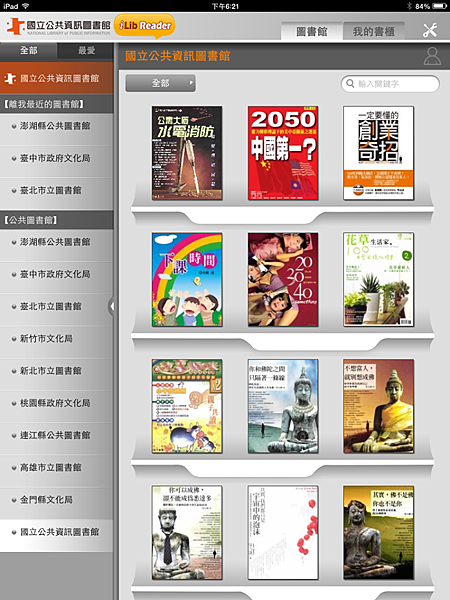Screen dimensions: 450x600
Task: Collapse the sidebar with the arrow handle
Action: tap(111, 306)
